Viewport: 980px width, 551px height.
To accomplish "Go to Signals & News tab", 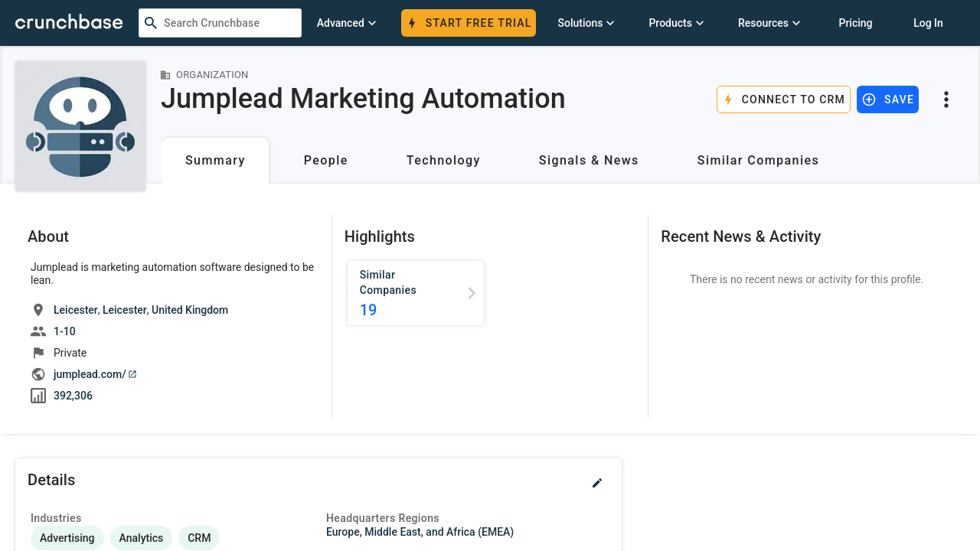I will pyautogui.click(x=588, y=161).
